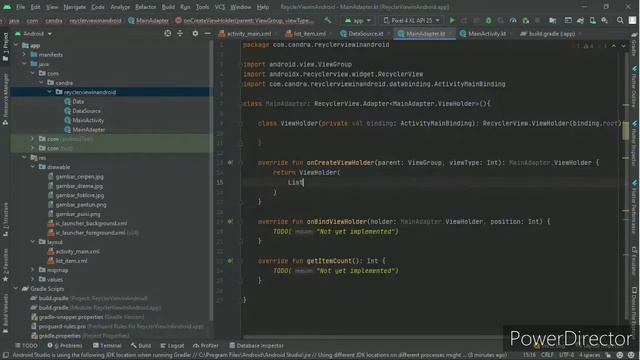Image resolution: width=640 pixels, height=360 pixels.
Task: Open the Structure tool window sidebar button
Action: 5,220
